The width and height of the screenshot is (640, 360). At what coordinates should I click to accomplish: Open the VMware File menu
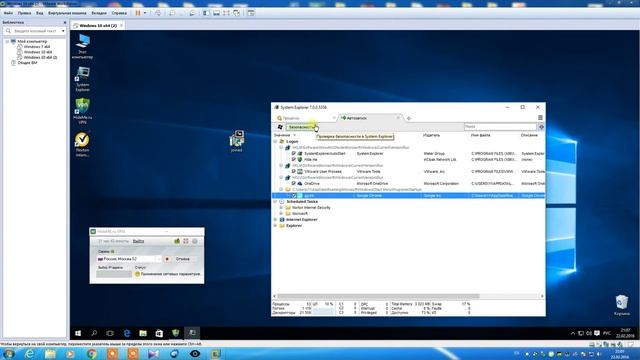pyautogui.click(x=8, y=13)
